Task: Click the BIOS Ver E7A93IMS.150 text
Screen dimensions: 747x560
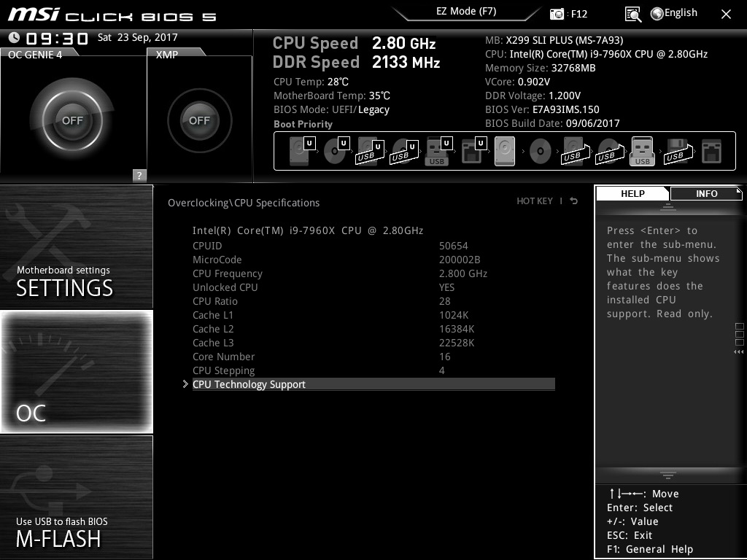Action: (x=542, y=109)
